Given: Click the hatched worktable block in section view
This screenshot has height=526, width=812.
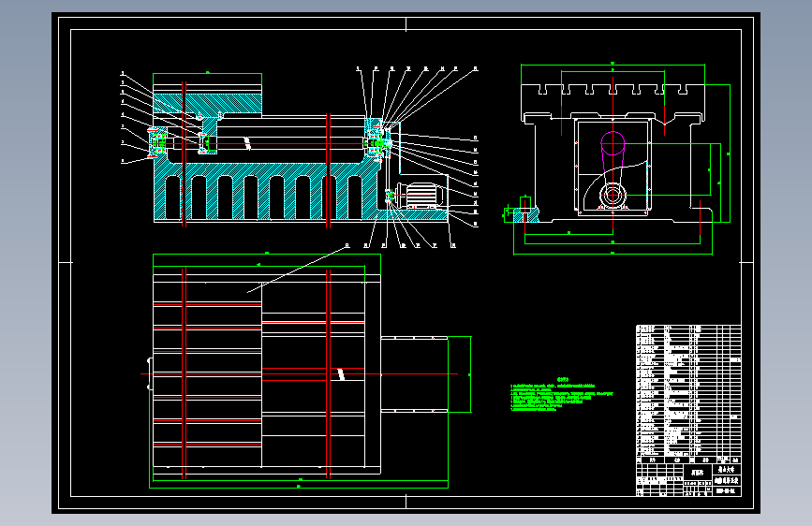Looking at the screenshot, I should pyautogui.click(x=207, y=105).
